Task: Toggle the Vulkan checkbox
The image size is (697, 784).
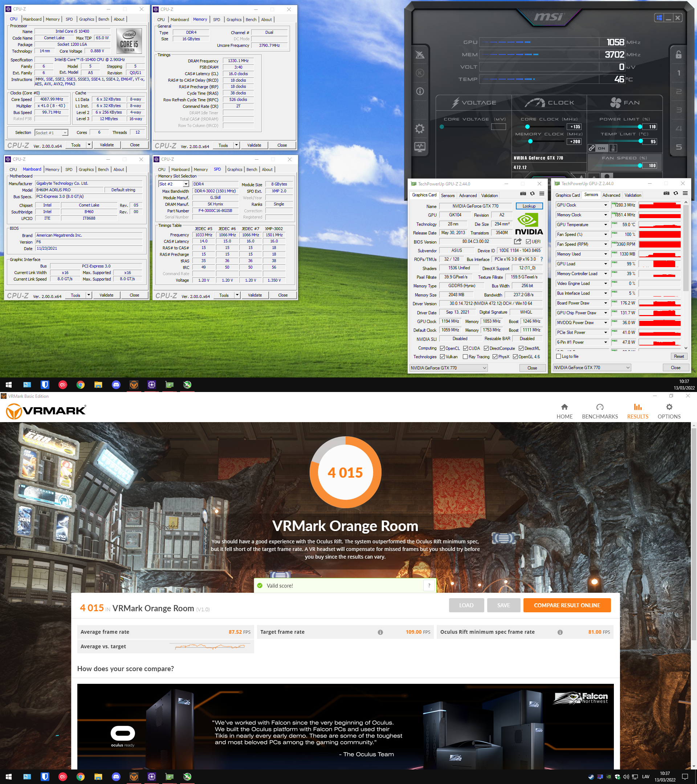Action: (442, 357)
